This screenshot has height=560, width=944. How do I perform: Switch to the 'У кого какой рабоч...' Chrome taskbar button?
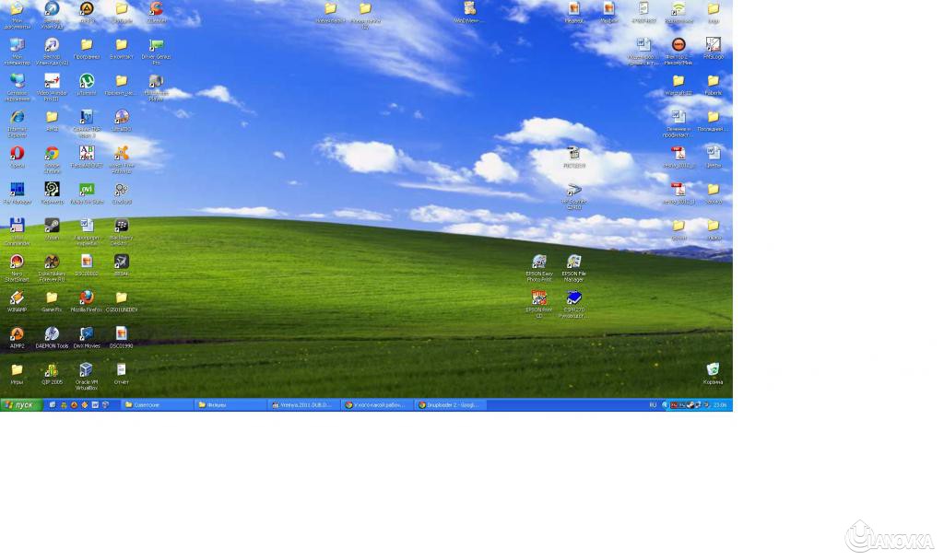click(x=377, y=405)
